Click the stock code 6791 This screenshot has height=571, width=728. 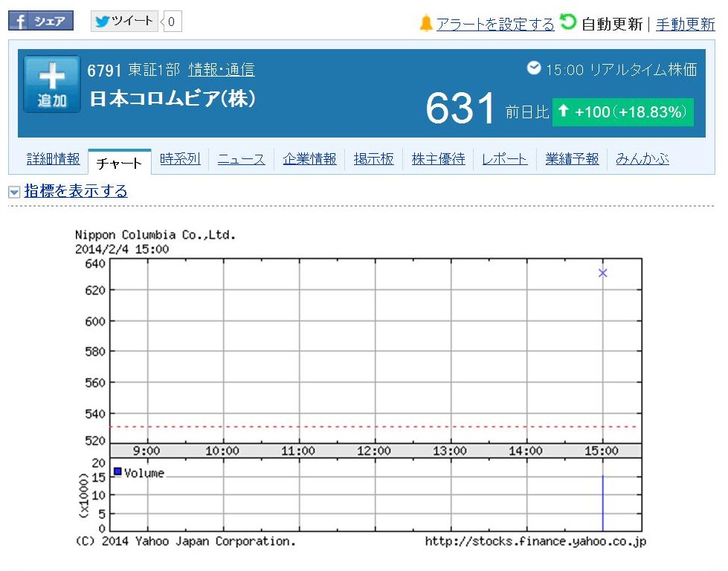(x=104, y=71)
